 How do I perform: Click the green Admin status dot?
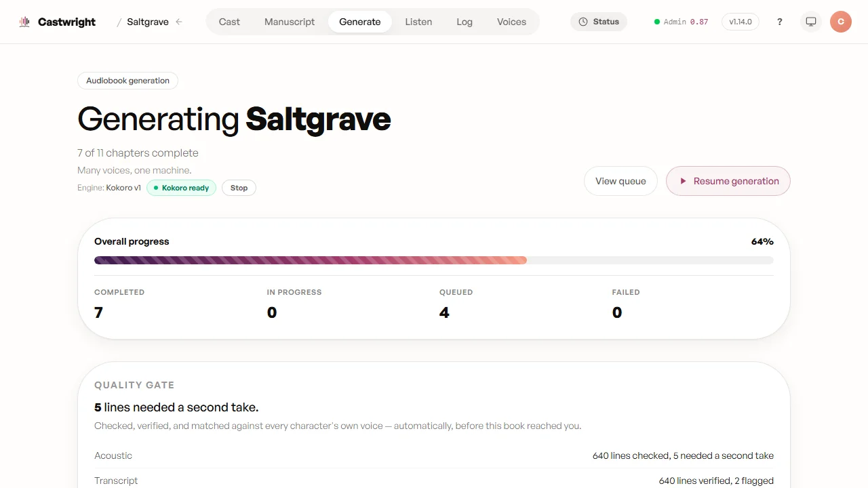click(657, 22)
